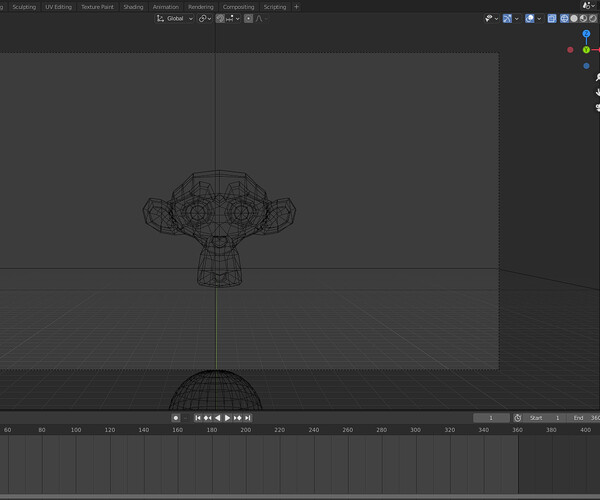600x500 pixels.
Task: Click frame 360 on timeline ruler
Action: click(518, 430)
